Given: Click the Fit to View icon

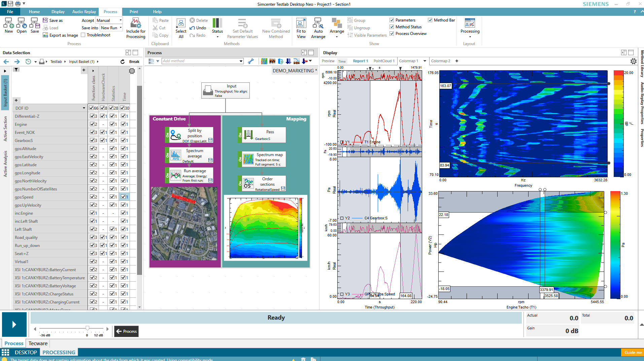Looking at the screenshot, I should [301, 23].
